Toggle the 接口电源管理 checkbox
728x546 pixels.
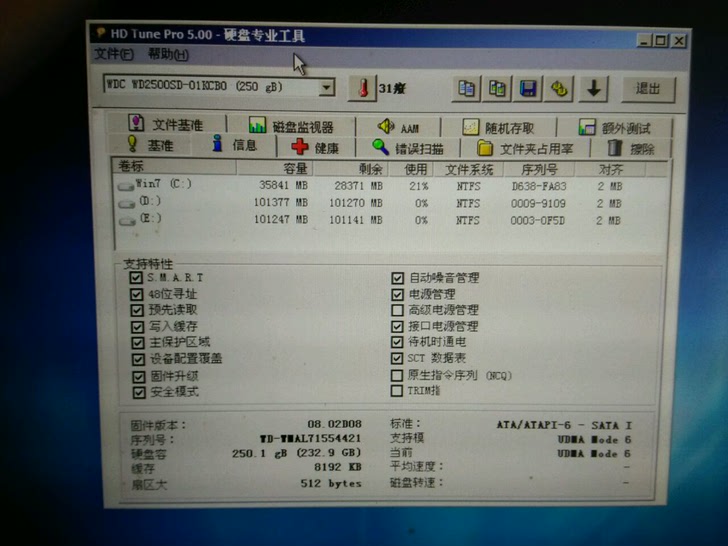(x=397, y=326)
